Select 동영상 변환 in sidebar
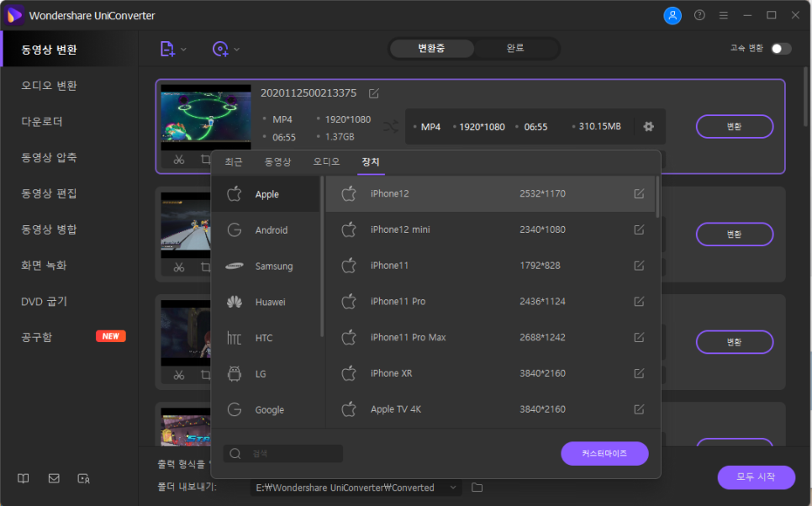 70,50
